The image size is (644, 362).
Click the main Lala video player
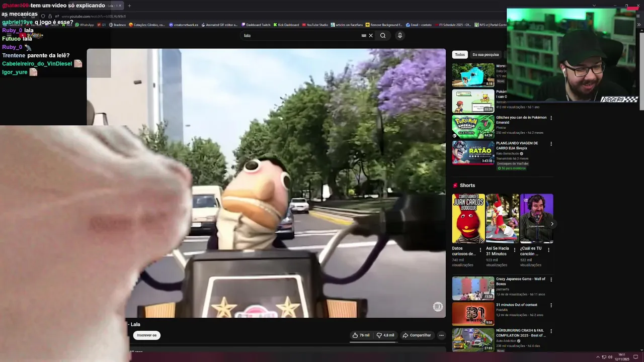point(266,183)
